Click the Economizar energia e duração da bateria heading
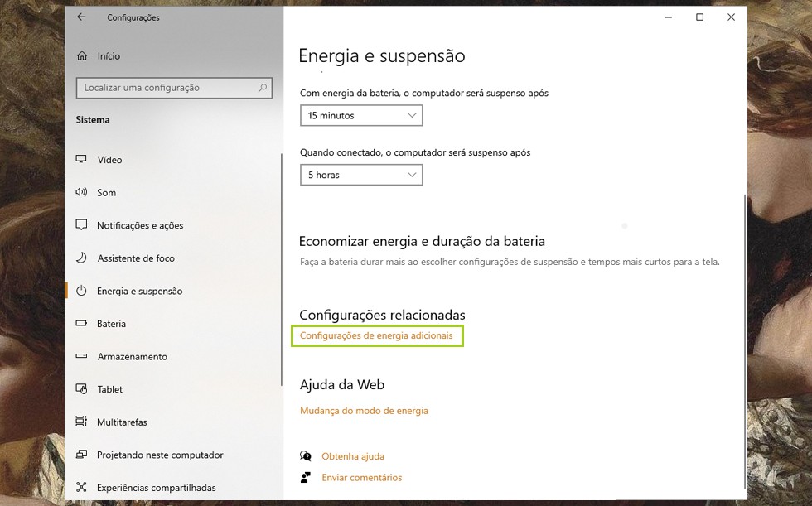The width and height of the screenshot is (812, 506). click(422, 241)
